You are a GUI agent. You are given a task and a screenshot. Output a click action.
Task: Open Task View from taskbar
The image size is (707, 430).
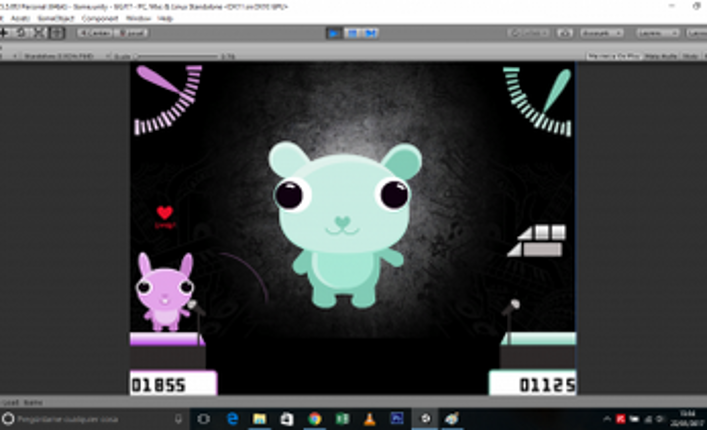tap(204, 419)
